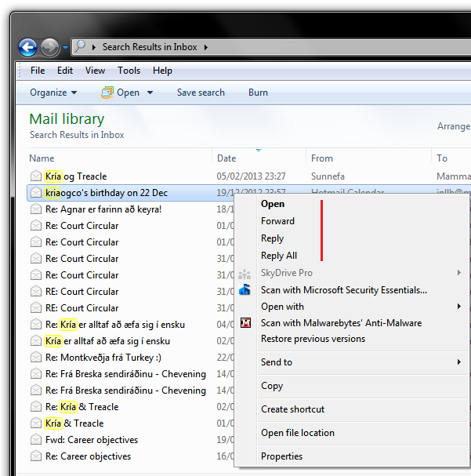The width and height of the screenshot is (471, 476).
Task: Select mail icon for Kría & Treacle
Action: 36,423
